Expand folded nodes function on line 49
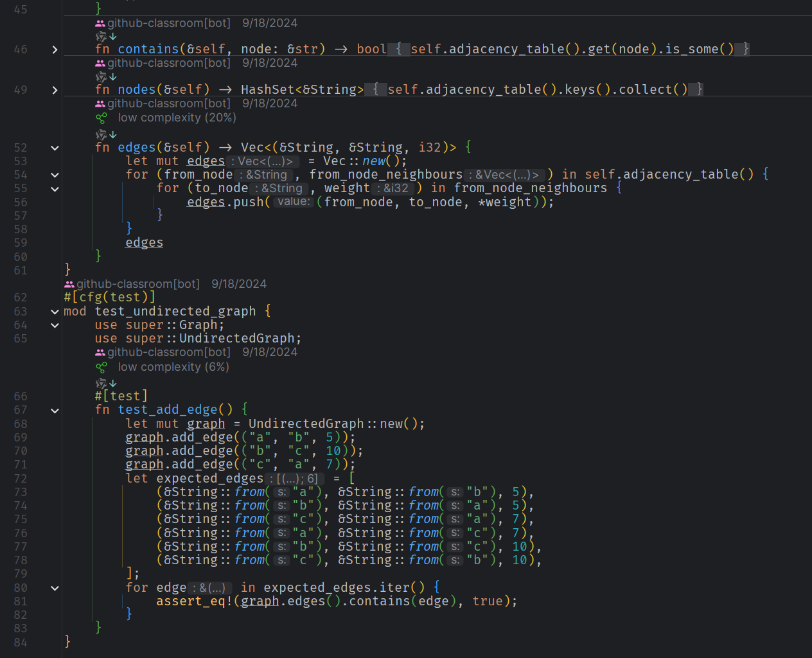This screenshot has width=812, height=658. point(55,90)
